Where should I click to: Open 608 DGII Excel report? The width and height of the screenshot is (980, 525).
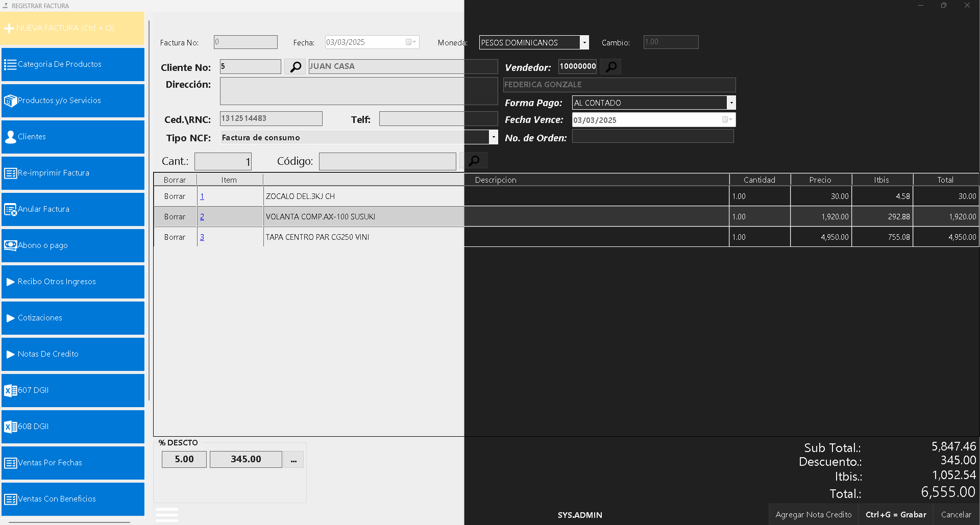click(73, 427)
